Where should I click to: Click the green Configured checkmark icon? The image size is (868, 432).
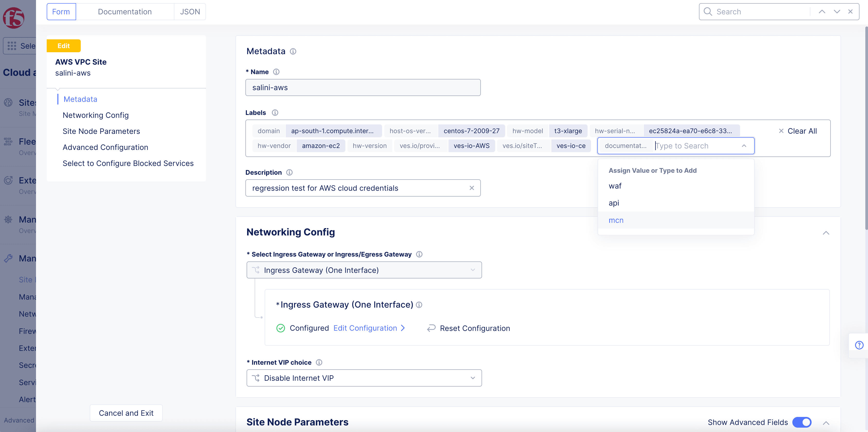(x=281, y=328)
